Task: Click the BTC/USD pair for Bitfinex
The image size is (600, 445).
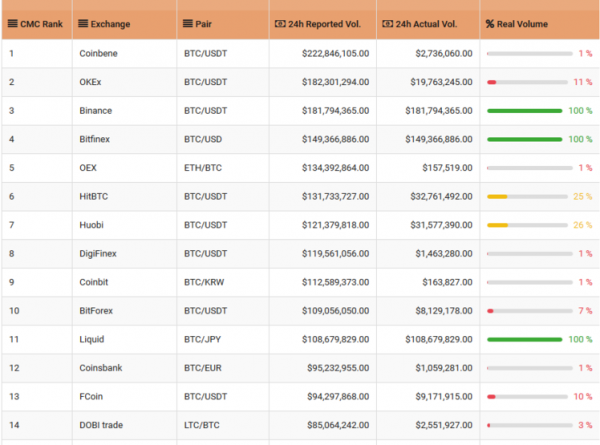Action: pos(203,139)
